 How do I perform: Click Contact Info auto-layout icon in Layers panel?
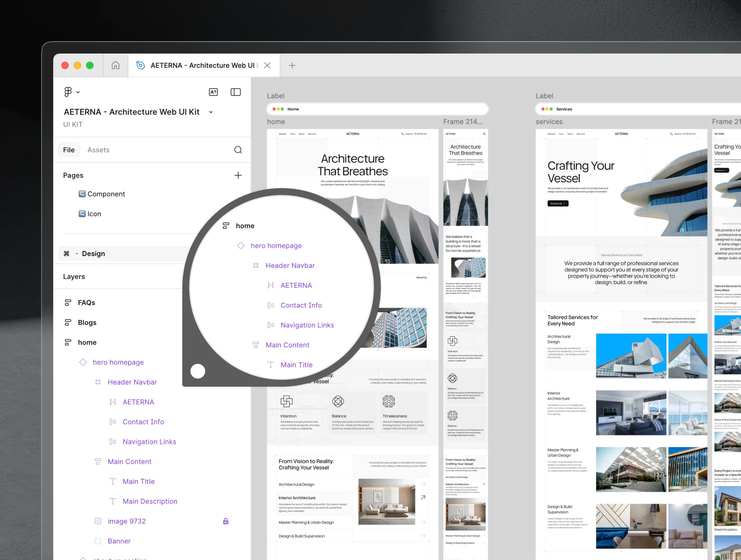(113, 422)
